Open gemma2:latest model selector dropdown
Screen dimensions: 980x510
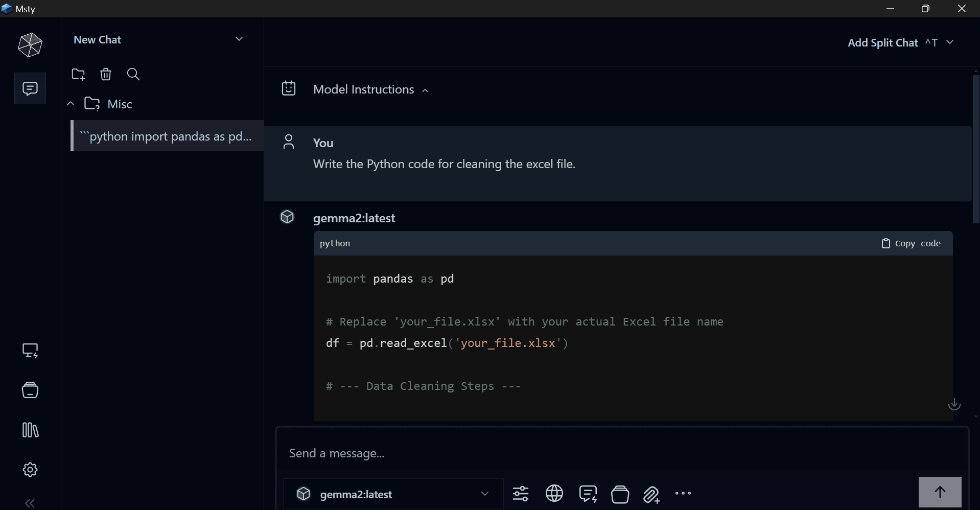coord(393,494)
